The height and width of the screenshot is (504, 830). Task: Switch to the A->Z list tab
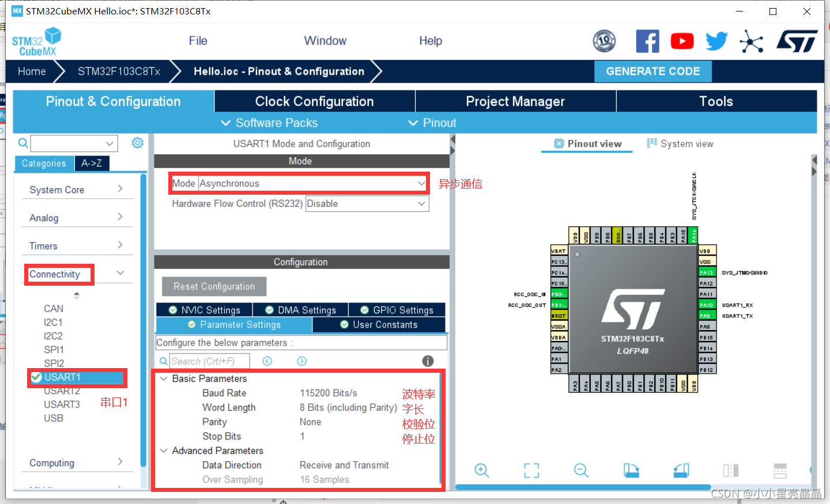pos(92,163)
